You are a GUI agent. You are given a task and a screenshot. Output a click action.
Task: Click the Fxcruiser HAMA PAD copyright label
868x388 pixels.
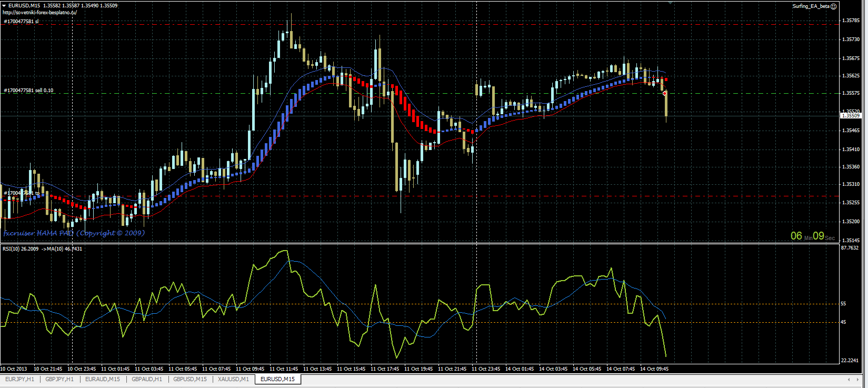pyautogui.click(x=74, y=233)
